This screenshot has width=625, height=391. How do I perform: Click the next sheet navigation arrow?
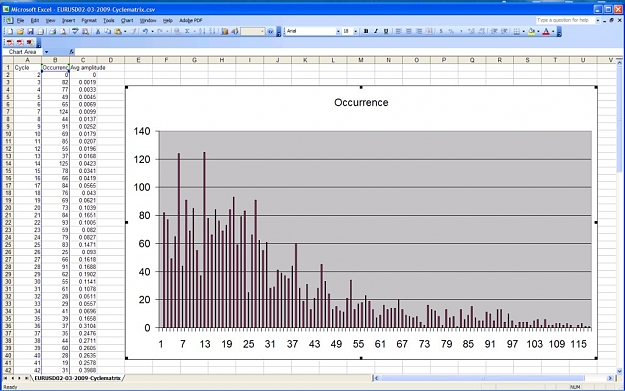(19, 378)
